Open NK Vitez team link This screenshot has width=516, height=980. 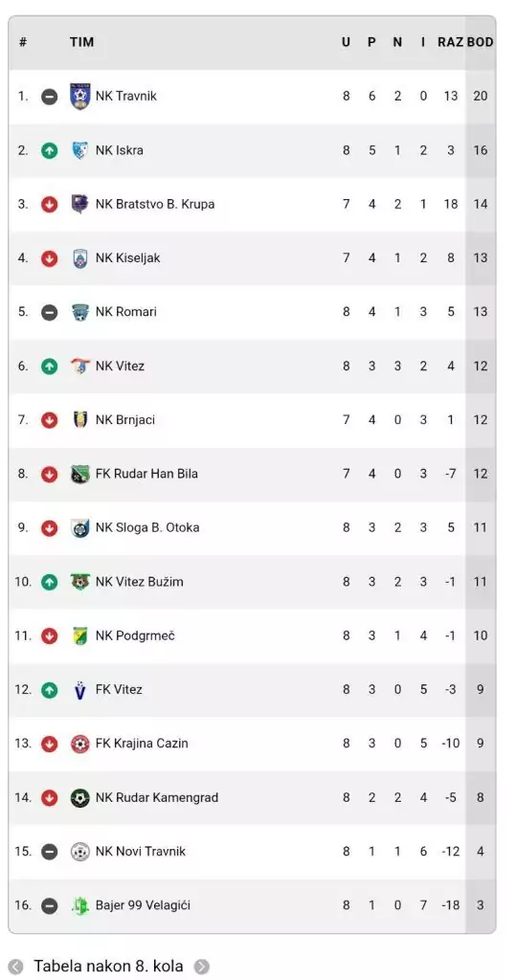pos(120,366)
